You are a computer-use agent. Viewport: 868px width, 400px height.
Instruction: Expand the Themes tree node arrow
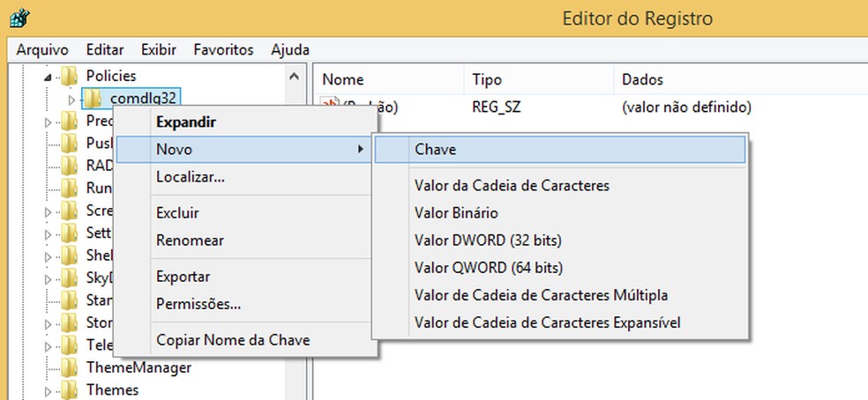49,389
